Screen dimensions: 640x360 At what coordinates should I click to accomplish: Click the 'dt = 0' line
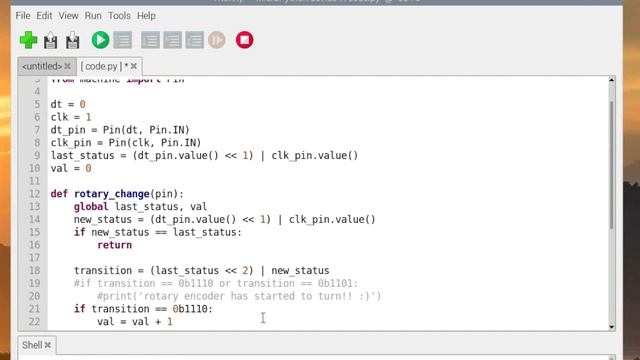pyautogui.click(x=68, y=104)
